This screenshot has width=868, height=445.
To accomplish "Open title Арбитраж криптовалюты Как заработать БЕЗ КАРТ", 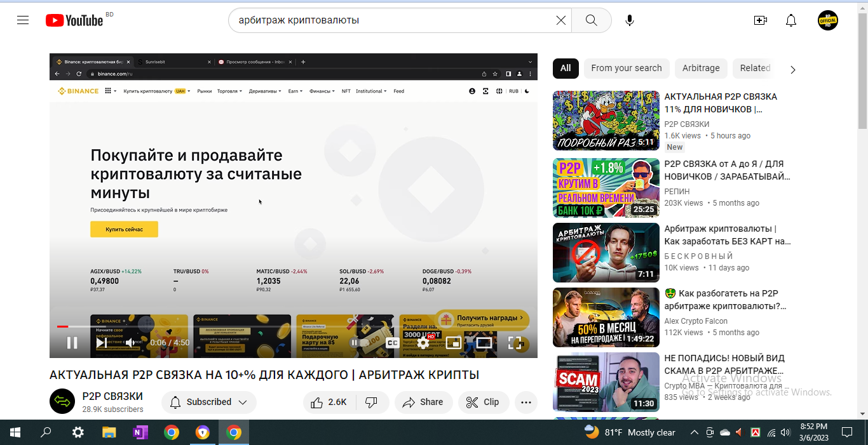I will point(728,235).
